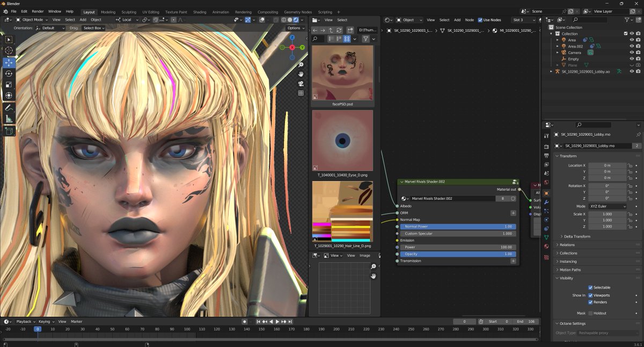Screen dimensions: 644x347
Task: Switch to the Shading workspace tab
Action: [x=200, y=12]
